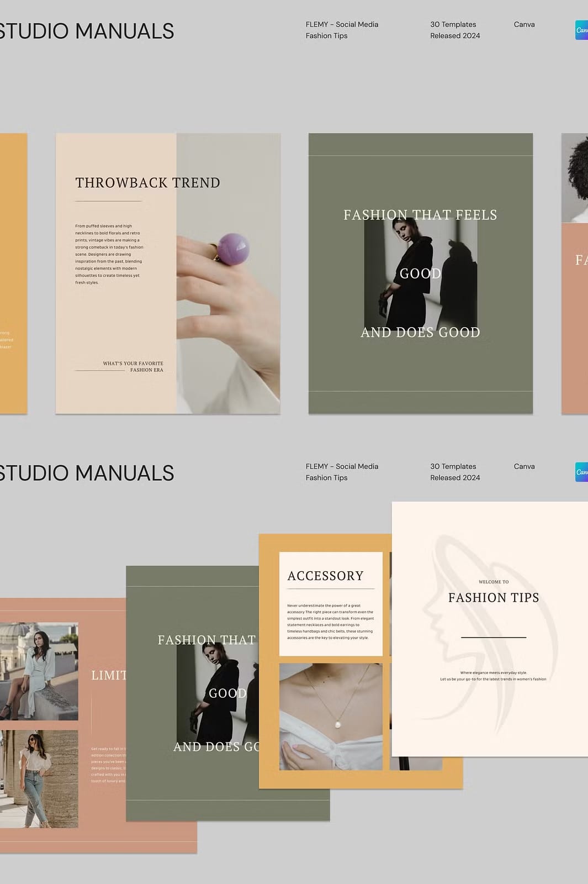The image size is (588, 884).
Task: Click the top 'Canva' text label
Action: point(524,24)
